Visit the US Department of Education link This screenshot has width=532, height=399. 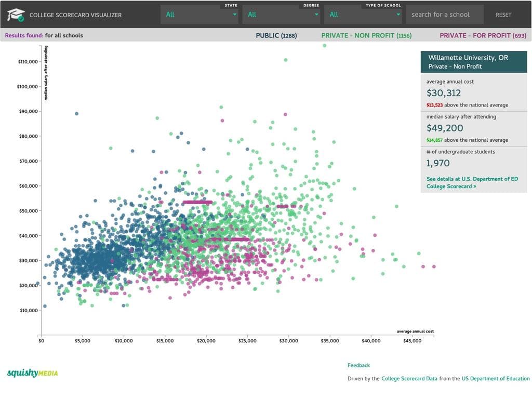click(x=496, y=379)
